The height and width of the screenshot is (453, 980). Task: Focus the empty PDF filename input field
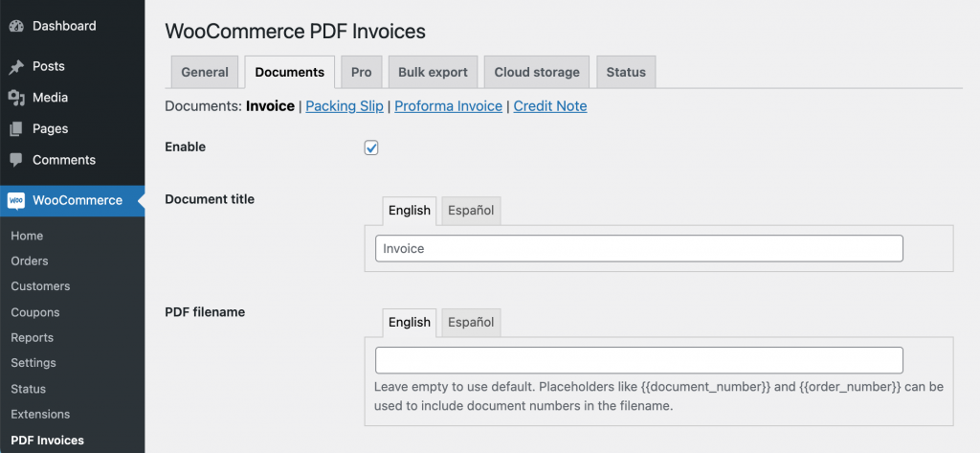[x=639, y=360]
